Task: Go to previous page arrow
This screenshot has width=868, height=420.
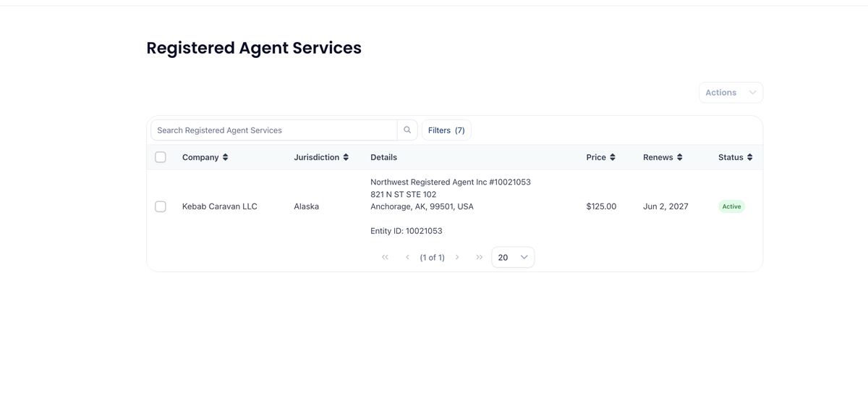Action: [x=407, y=257]
